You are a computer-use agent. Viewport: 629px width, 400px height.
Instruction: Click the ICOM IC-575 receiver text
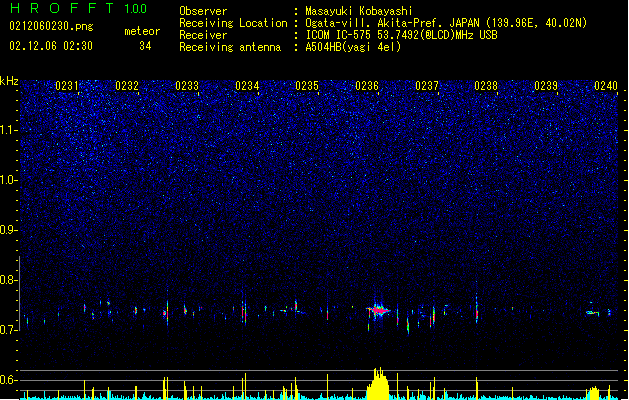401,35
